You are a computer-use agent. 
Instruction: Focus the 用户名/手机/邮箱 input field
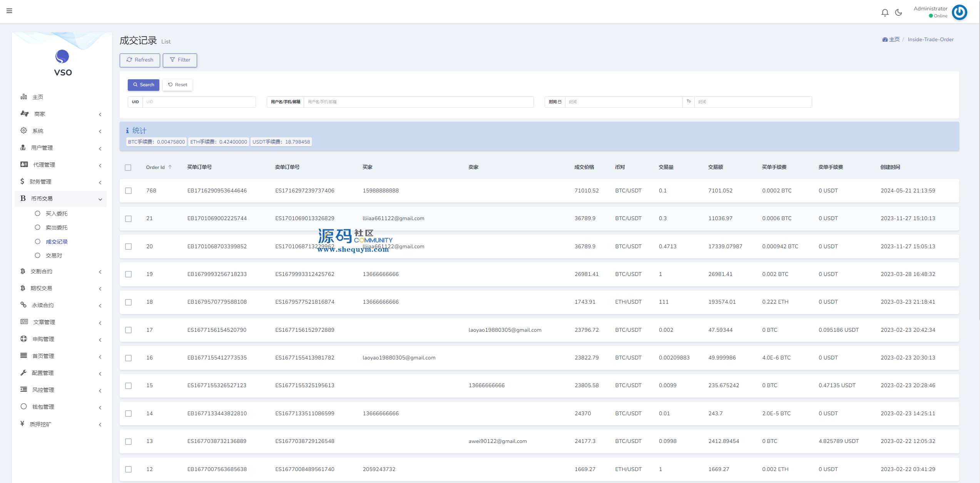418,102
